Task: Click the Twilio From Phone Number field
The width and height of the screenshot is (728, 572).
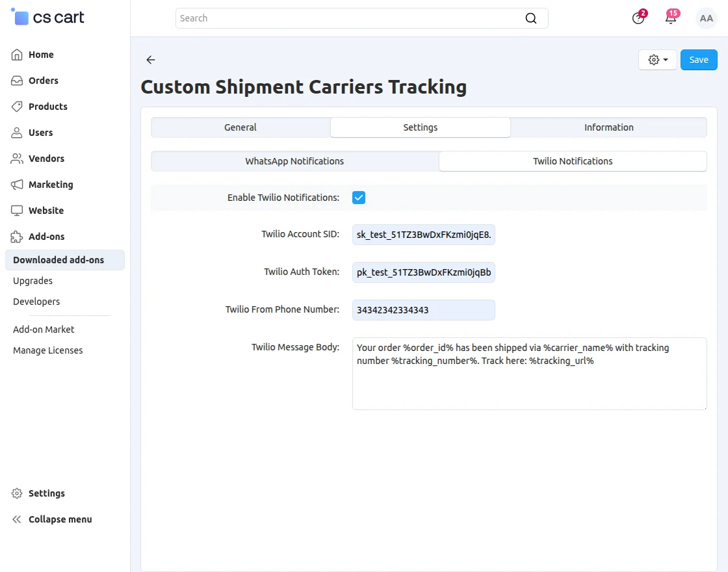Action: point(423,309)
